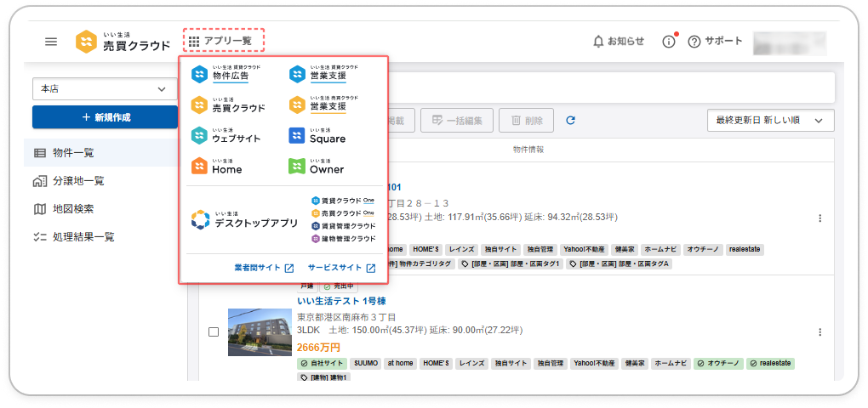Image resolution: width=868 pixels, height=408 pixels.
Task: Open more options for first property row
Action: click(x=820, y=218)
